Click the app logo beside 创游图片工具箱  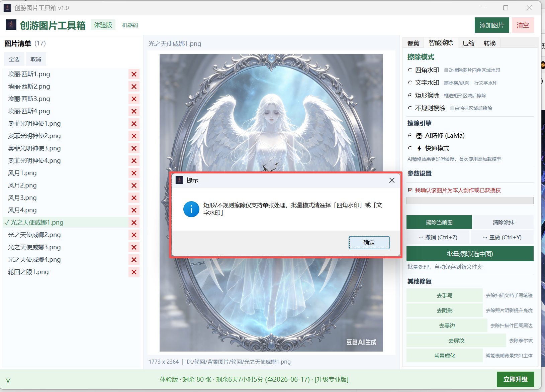tap(11, 25)
